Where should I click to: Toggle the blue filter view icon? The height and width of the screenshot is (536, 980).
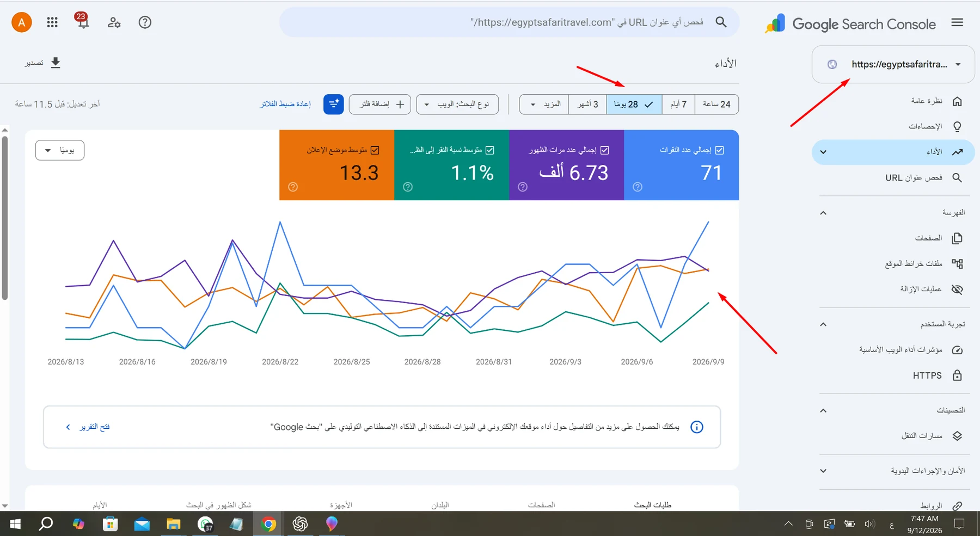click(333, 104)
